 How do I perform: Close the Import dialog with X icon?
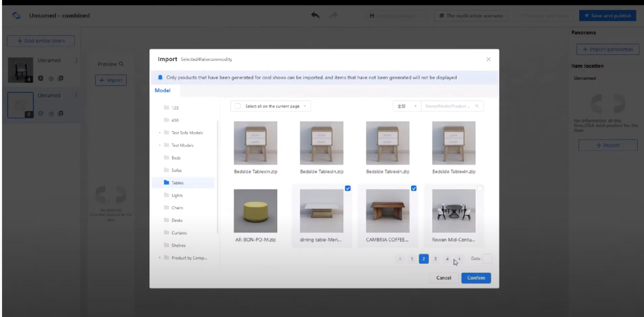(488, 59)
